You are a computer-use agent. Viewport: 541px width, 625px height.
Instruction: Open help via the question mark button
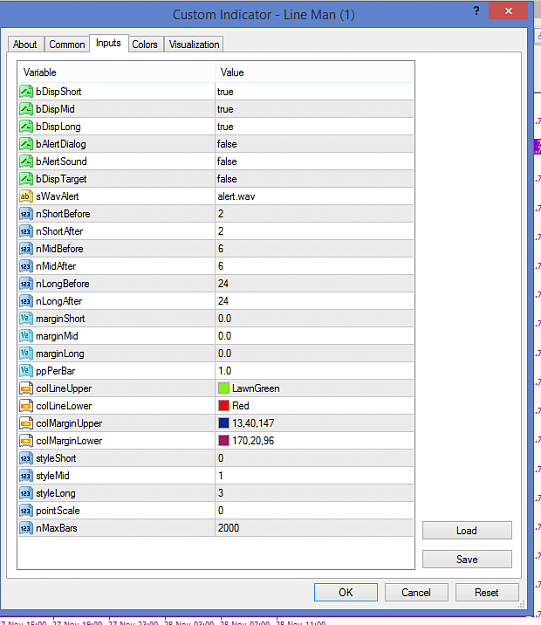pos(476,11)
